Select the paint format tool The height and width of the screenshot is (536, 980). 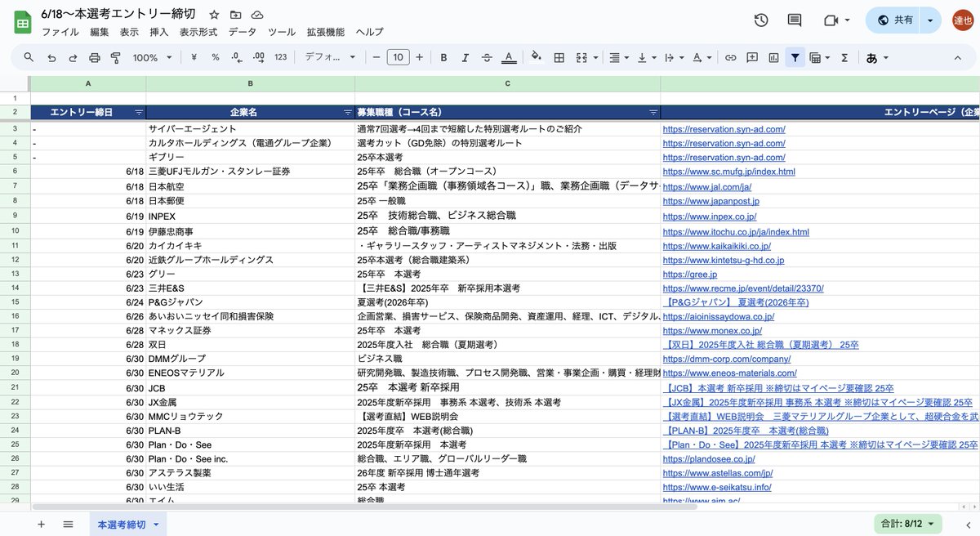click(115, 57)
